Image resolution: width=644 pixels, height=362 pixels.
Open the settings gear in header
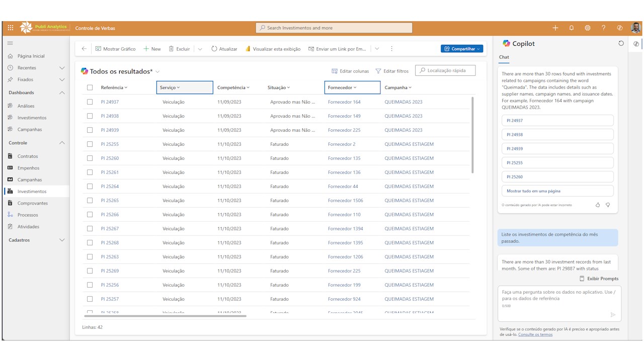pyautogui.click(x=588, y=28)
